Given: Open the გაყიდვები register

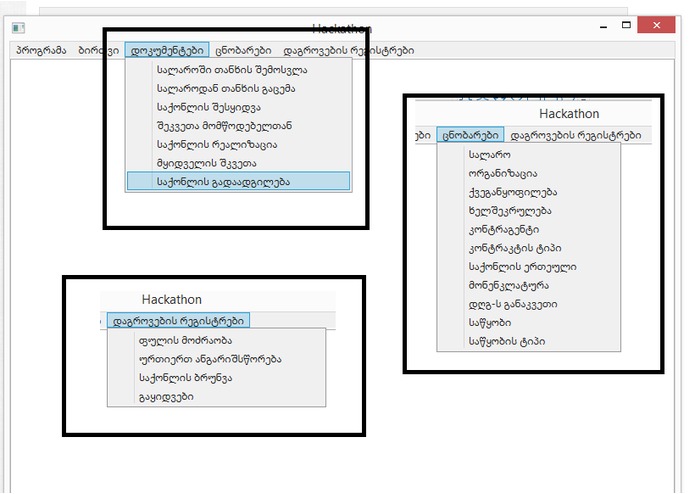Looking at the screenshot, I should pyautogui.click(x=216, y=397).
